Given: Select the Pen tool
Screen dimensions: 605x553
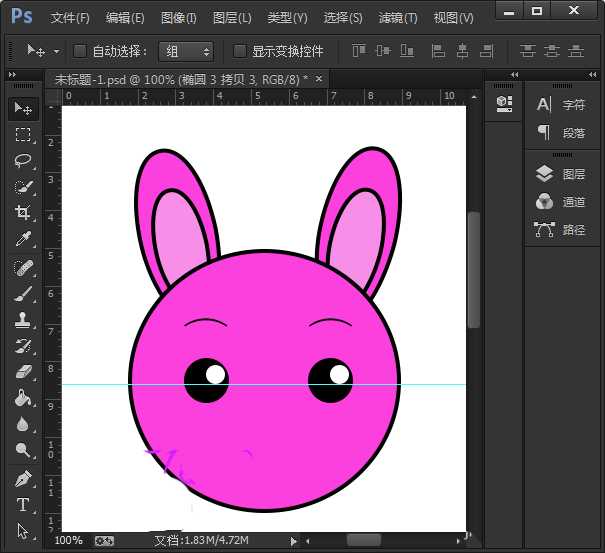Looking at the screenshot, I should [x=22, y=479].
